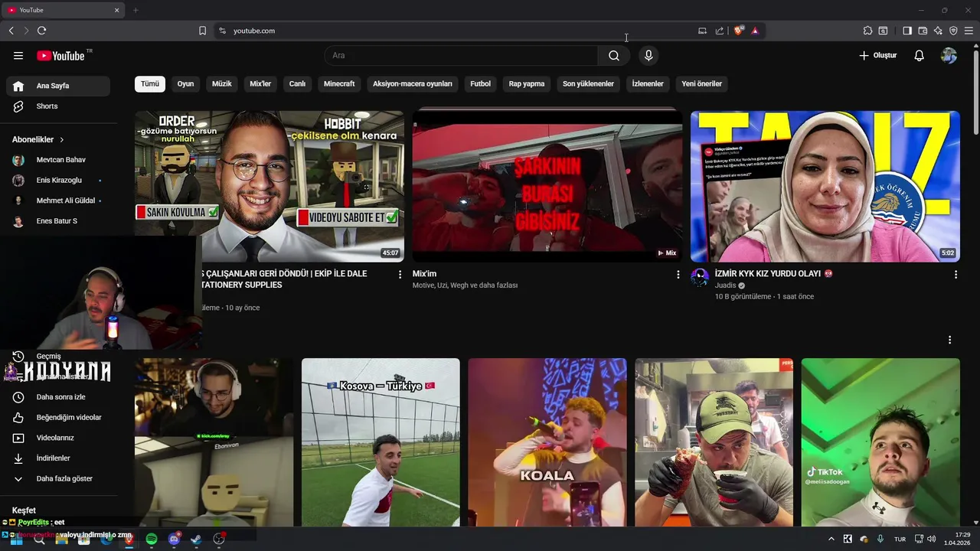Toggle the browser sidebar panel icon
The height and width of the screenshot is (551, 980).
coord(907,31)
